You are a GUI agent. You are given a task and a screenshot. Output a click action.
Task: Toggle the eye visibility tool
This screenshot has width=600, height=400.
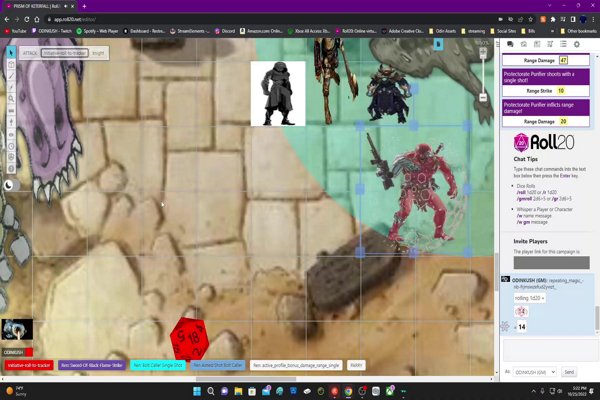click(x=11, y=134)
